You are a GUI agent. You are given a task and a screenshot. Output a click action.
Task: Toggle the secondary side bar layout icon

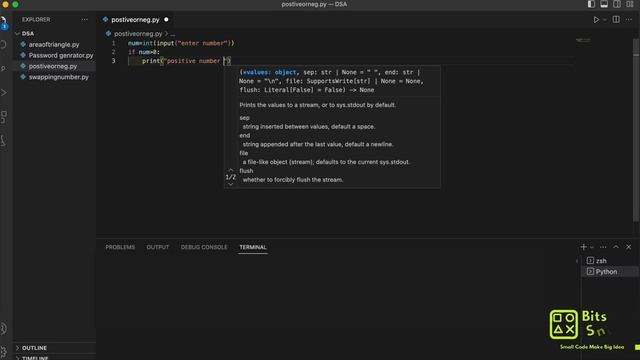coord(617,4)
